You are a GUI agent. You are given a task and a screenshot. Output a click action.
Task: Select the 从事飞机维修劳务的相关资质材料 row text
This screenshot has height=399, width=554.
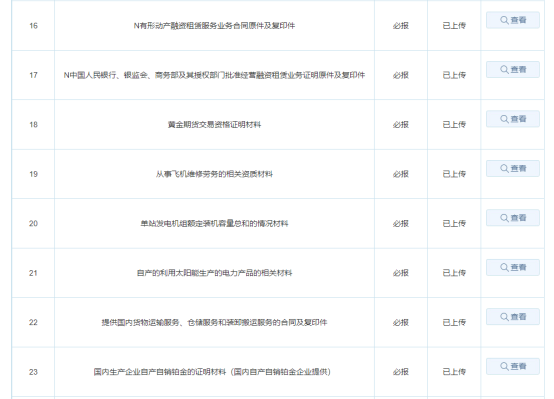click(x=214, y=174)
